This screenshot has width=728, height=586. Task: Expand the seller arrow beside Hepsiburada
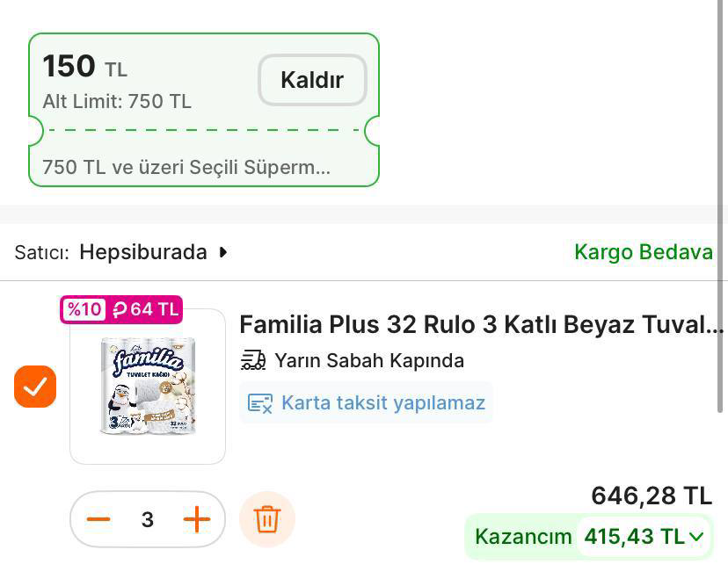click(x=223, y=252)
